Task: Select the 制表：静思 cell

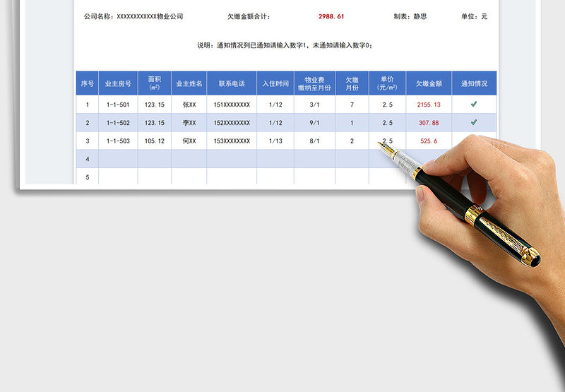Action: 410,16
